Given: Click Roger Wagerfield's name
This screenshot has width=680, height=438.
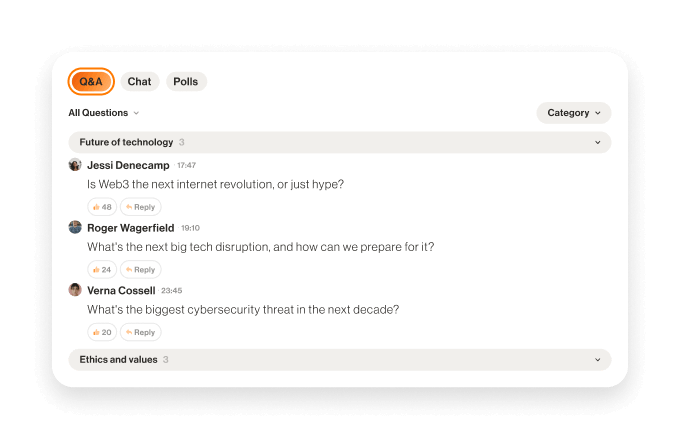Looking at the screenshot, I should point(130,228).
